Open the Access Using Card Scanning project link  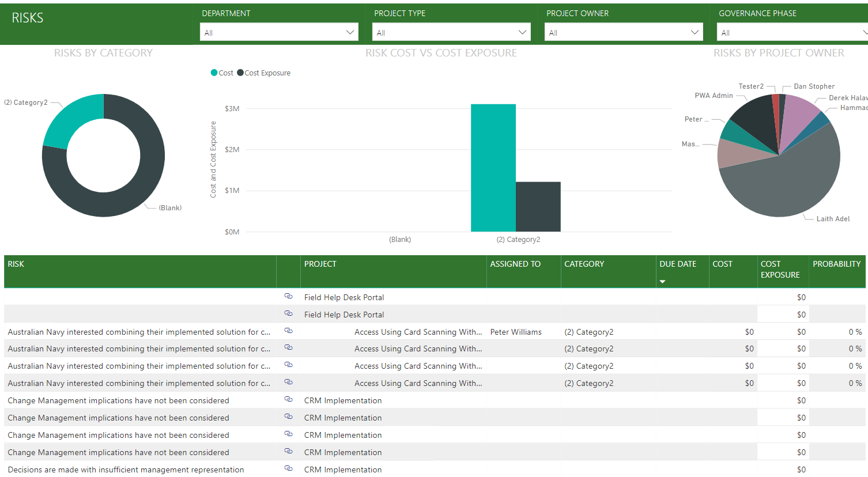click(x=419, y=331)
